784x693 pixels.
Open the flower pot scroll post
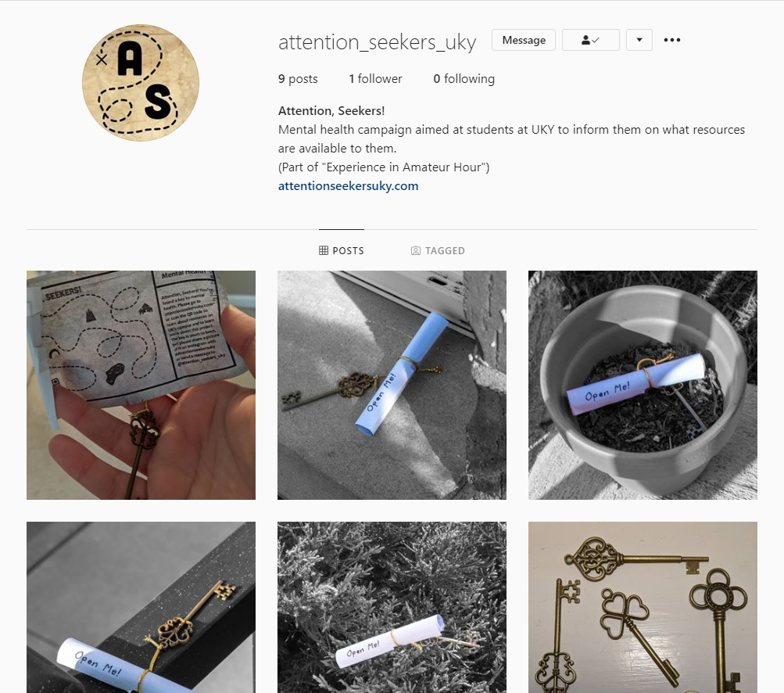pos(643,386)
